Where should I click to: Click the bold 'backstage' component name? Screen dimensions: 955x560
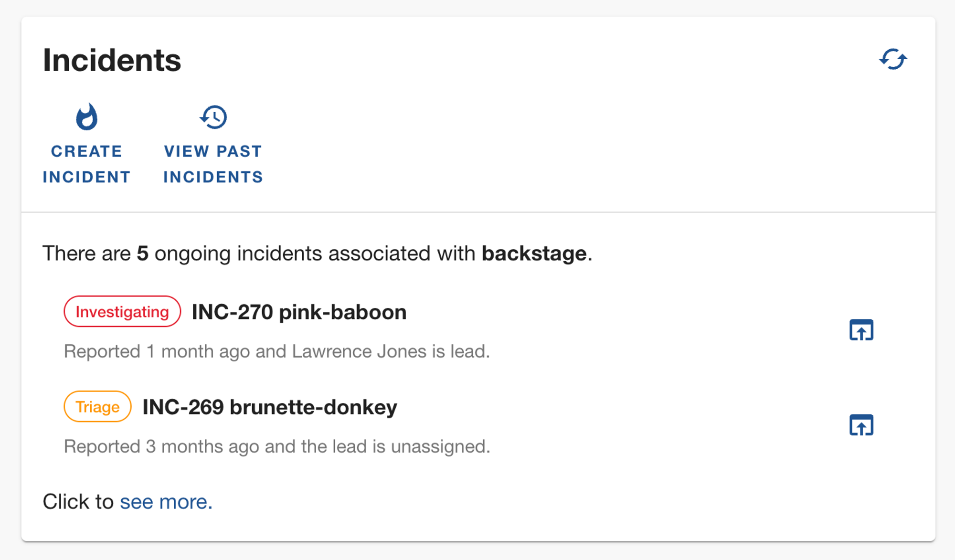(x=534, y=253)
